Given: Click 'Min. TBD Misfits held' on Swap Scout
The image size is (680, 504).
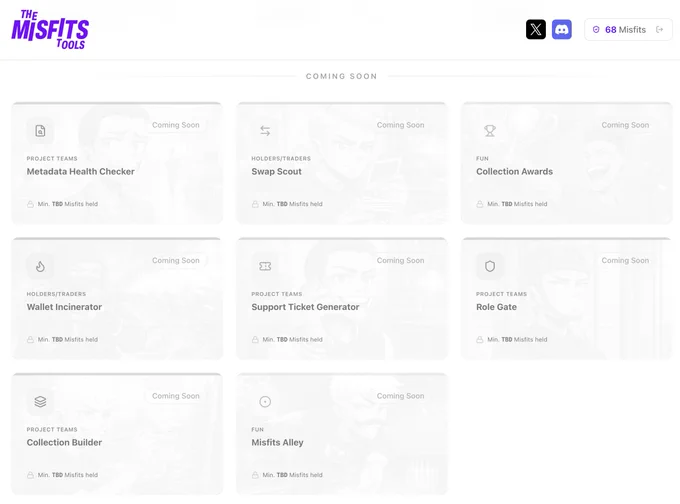Looking at the screenshot, I should 292,204.
